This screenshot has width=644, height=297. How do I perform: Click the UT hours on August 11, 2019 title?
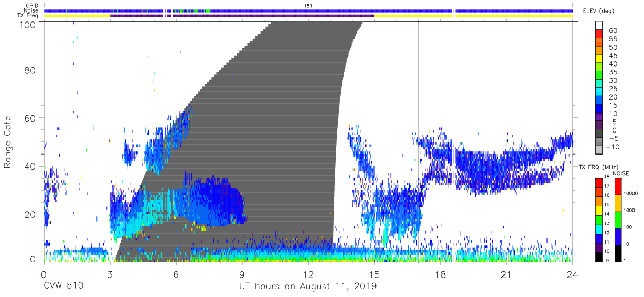pos(308,286)
